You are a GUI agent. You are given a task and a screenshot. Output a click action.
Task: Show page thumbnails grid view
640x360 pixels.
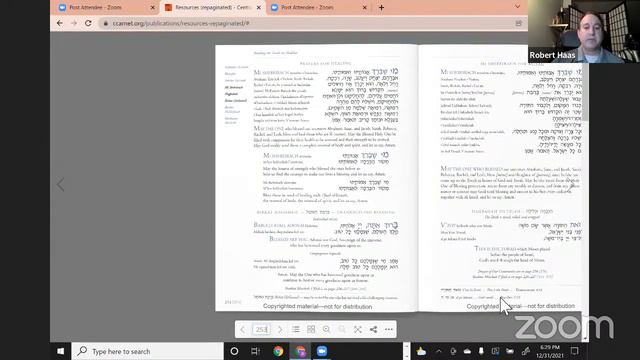coord(311,329)
